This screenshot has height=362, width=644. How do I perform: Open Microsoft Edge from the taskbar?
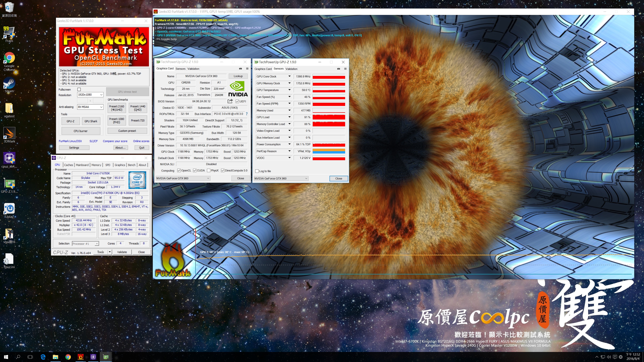tap(43, 357)
